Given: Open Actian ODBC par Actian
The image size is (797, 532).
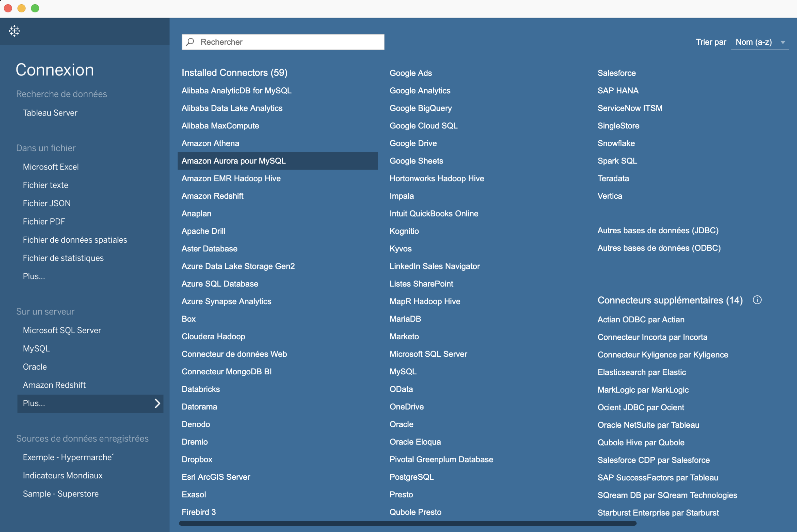Looking at the screenshot, I should tap(641, 320).
